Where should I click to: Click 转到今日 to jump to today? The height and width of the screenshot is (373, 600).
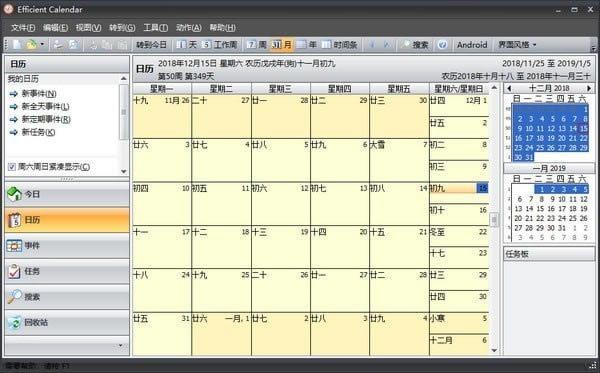click(x=152, y=45)
